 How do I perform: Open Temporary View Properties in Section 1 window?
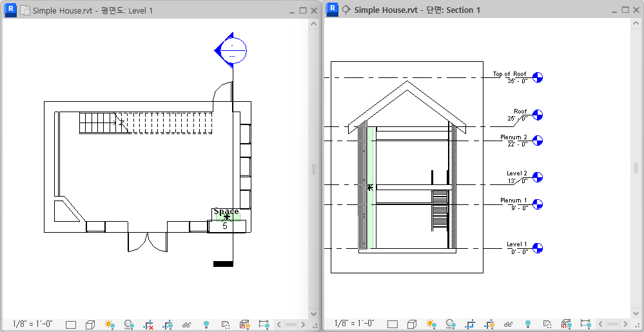(x=547, y=325)
